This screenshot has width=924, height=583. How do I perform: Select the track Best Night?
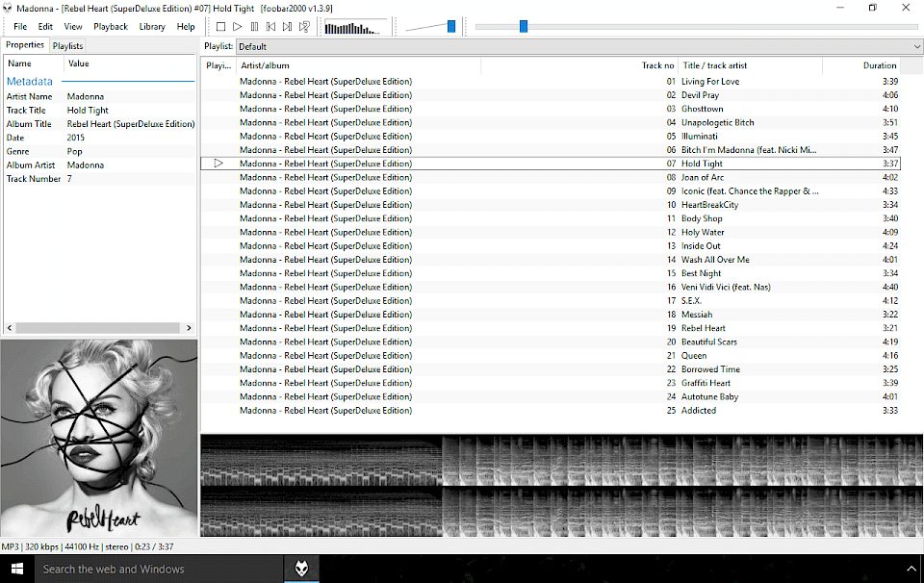tap(551, 273)
